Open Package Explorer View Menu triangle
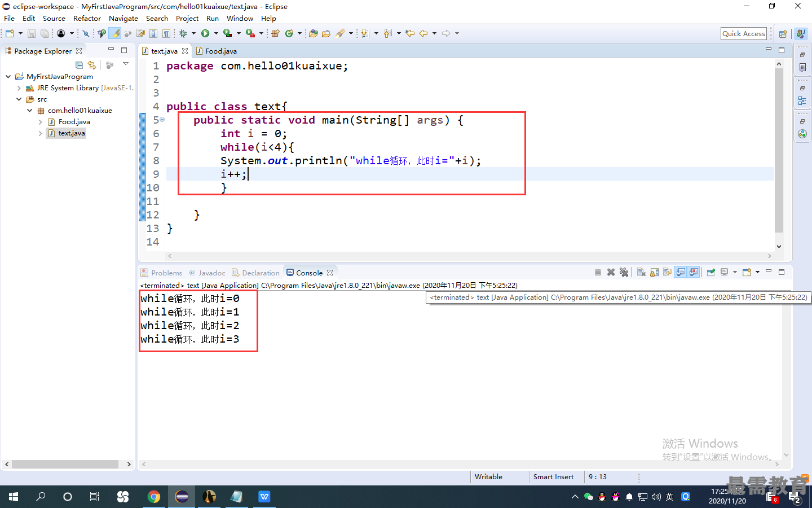Image resolution: width=812 pixels, height=508 pixels. pos(126,64)
